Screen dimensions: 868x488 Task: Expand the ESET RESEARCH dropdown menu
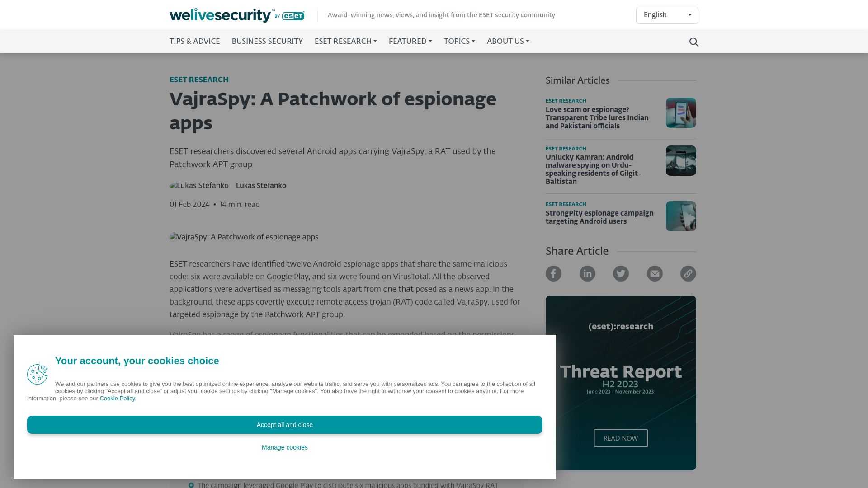click(x=346, y=42)
